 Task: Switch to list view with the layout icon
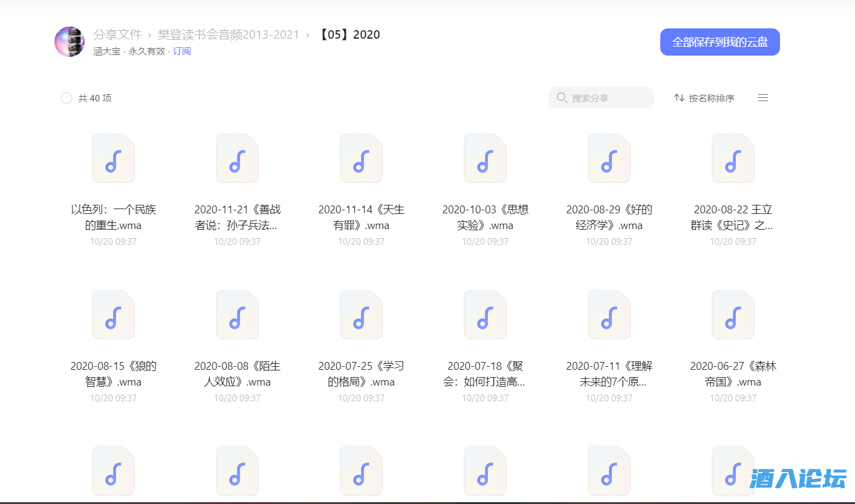point(762,97)
